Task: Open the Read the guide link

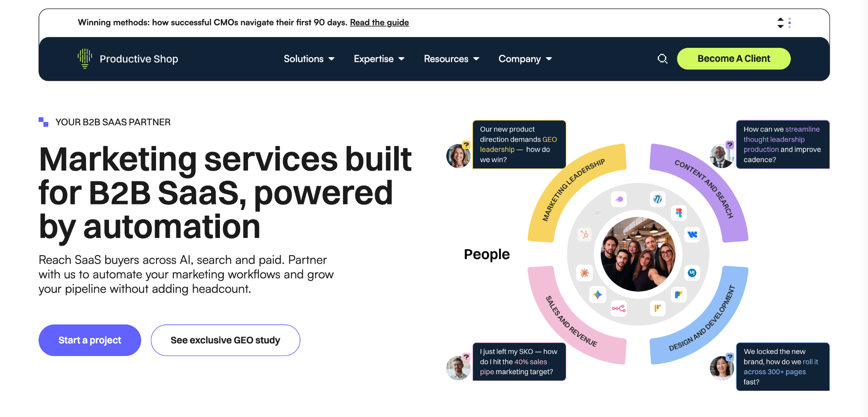Action: click(379, 22)
